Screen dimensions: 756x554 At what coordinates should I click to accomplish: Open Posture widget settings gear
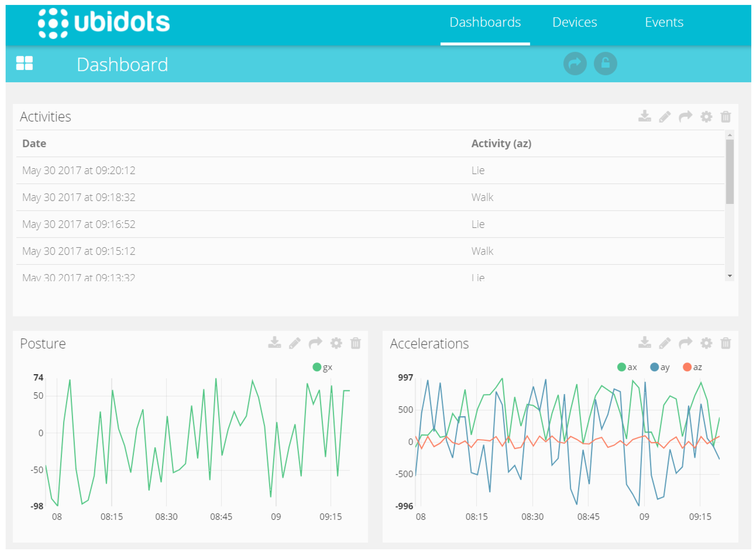tap(336, 343)
